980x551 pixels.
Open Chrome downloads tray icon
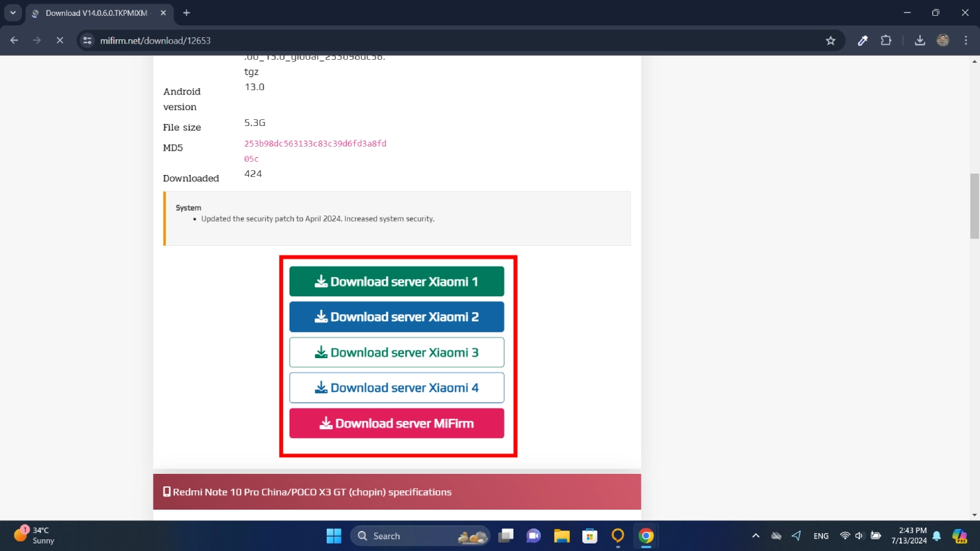click(x=919, y=41)
